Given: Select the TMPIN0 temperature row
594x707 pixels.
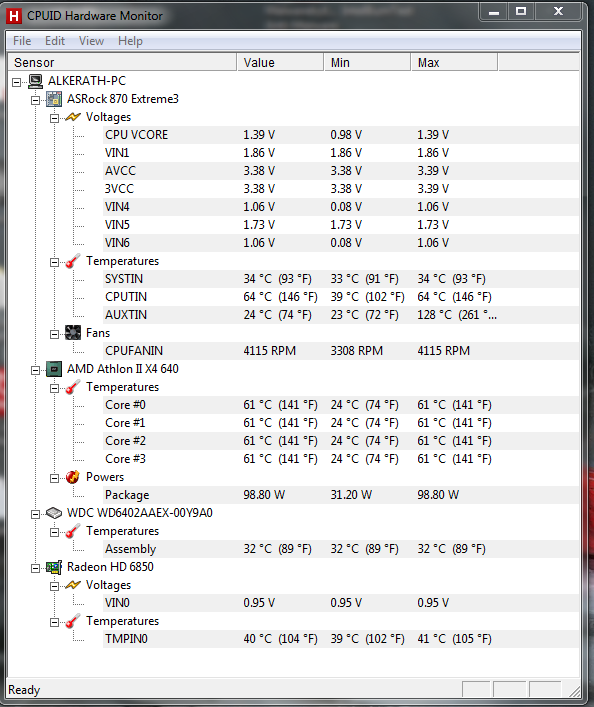Looking at the screenshot, I should pos(341,639).
